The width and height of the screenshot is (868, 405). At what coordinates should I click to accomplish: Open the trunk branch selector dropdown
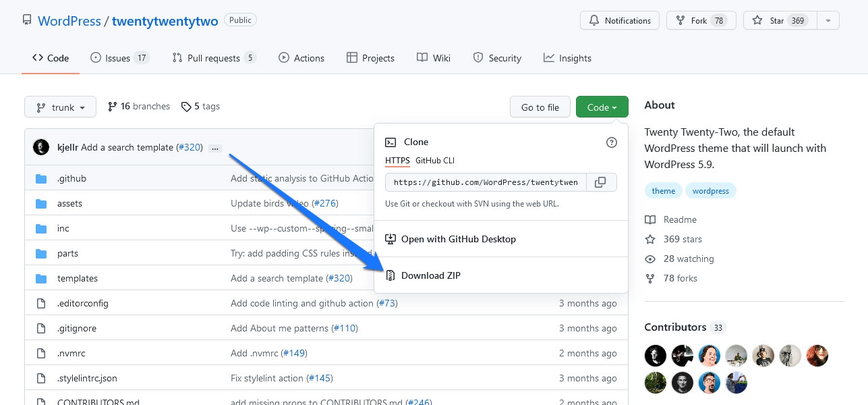tap(61, 107)
